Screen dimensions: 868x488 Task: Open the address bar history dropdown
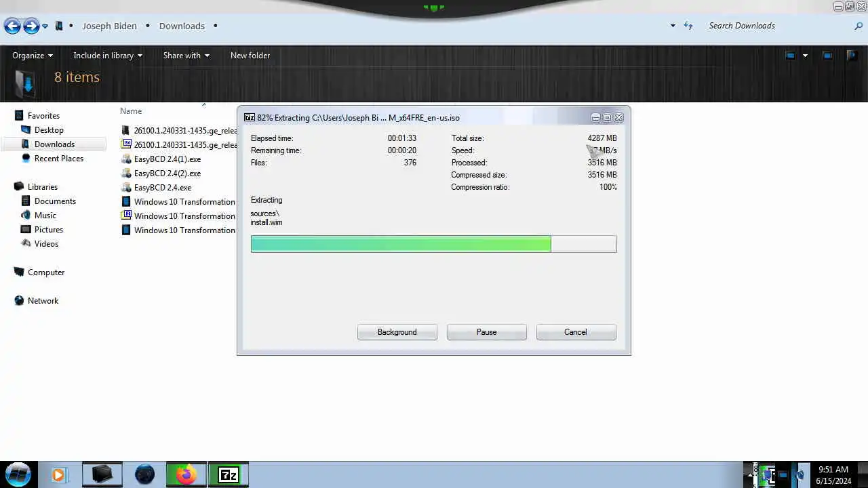pos(673,26)
